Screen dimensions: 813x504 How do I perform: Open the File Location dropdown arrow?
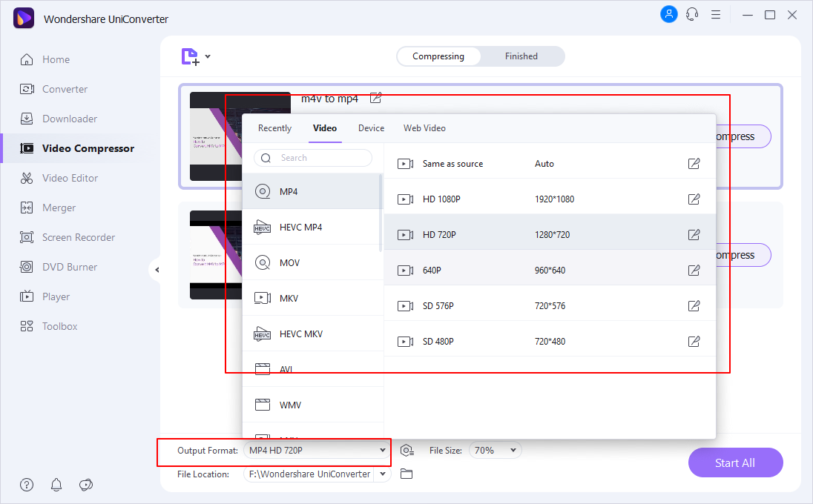tap(383, 474)
